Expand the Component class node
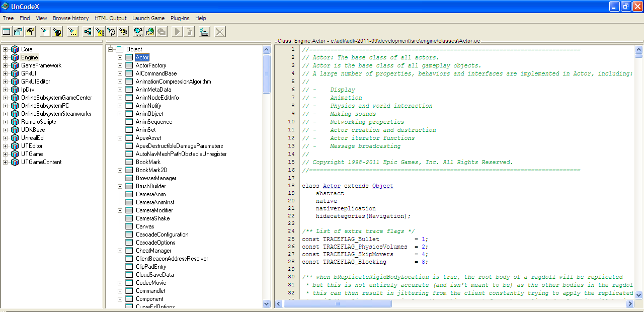Screen dimensions: 644x312 pyautogui.click(x=120, y=299)
